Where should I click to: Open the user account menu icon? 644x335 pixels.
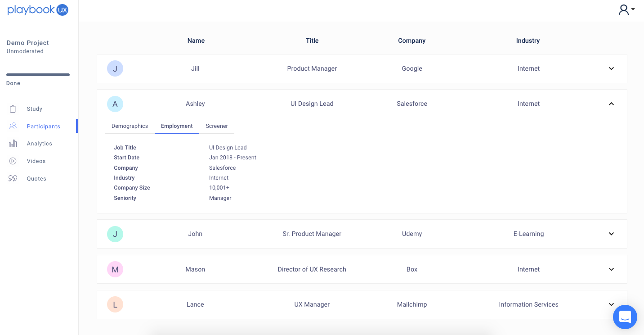coord(626,9)
